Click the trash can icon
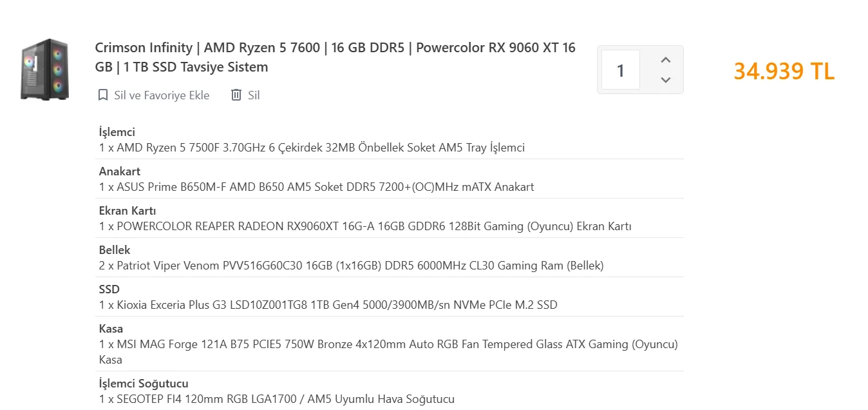868x410 pixels. 236,95
